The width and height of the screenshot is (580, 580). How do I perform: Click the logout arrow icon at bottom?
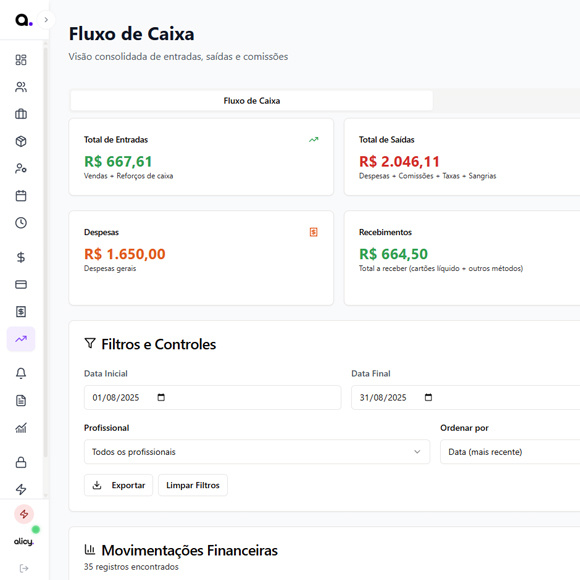coord(24,568)
